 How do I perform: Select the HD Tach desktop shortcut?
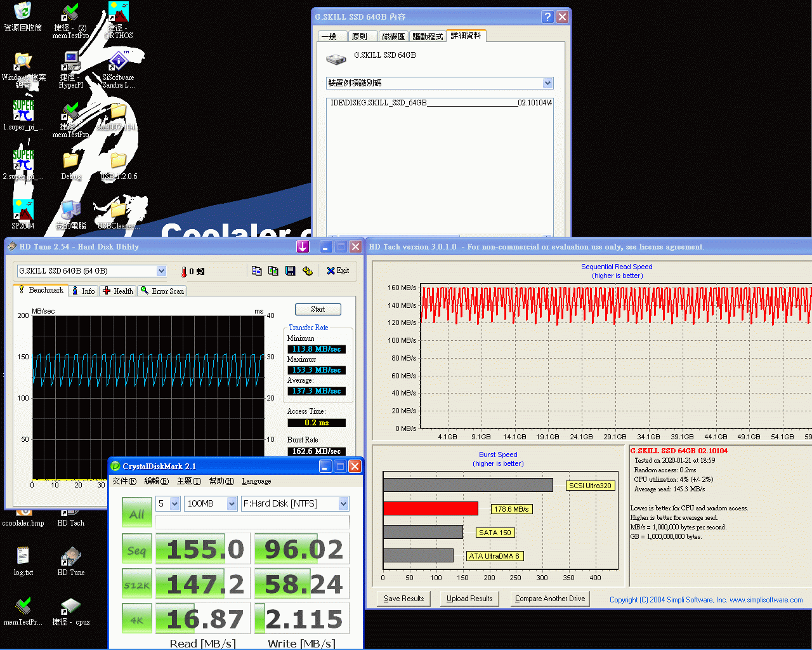pos(70,517)
